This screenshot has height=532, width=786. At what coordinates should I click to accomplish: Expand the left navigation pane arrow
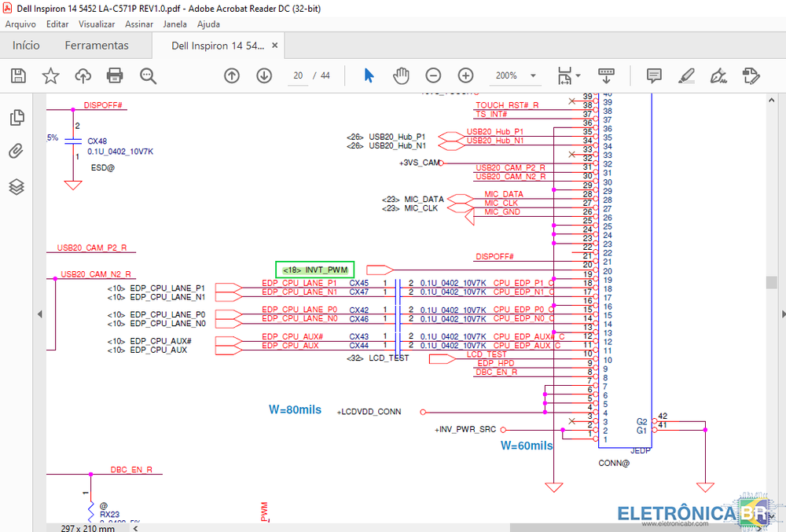39,314
